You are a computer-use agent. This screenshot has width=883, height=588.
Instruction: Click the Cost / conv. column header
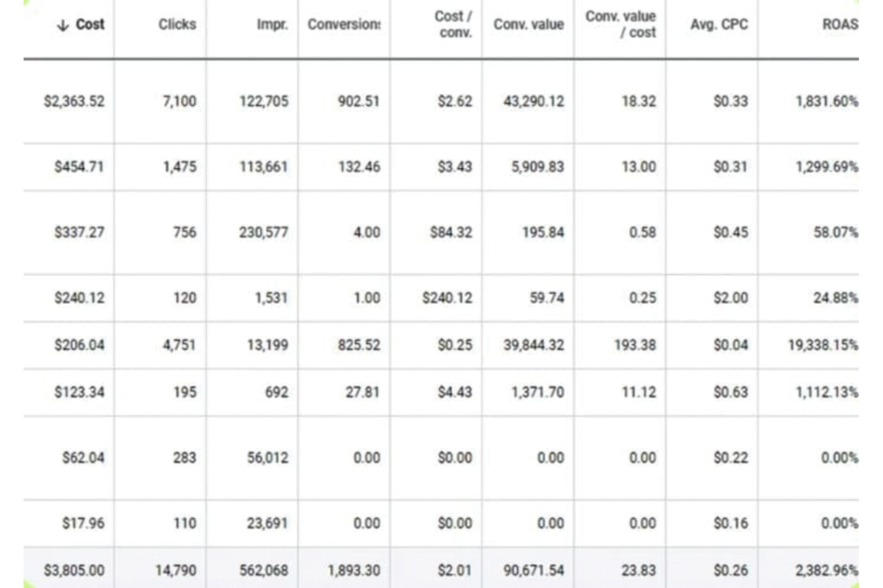pyautogui.click(x=454, y=24)
